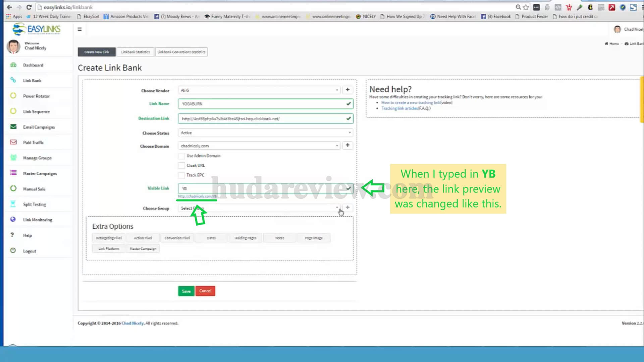Click the Chad Nicely copyright link
Viewport: 644px width, 362px height.
pos(132,323)
